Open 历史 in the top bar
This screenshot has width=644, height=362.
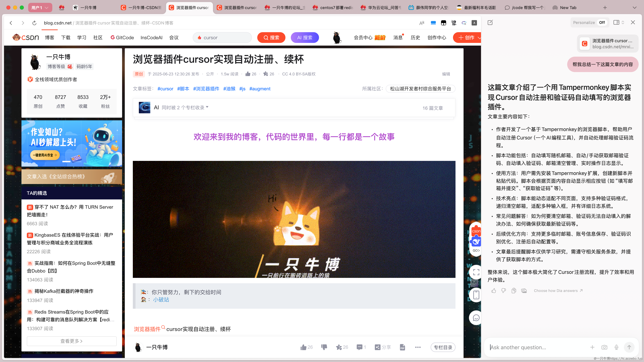415,38
